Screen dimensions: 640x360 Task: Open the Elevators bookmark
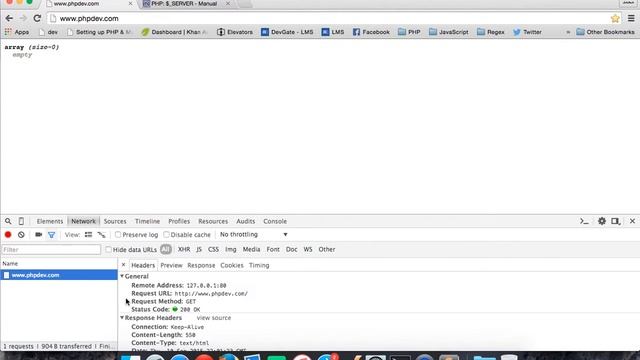click(235, 32)
